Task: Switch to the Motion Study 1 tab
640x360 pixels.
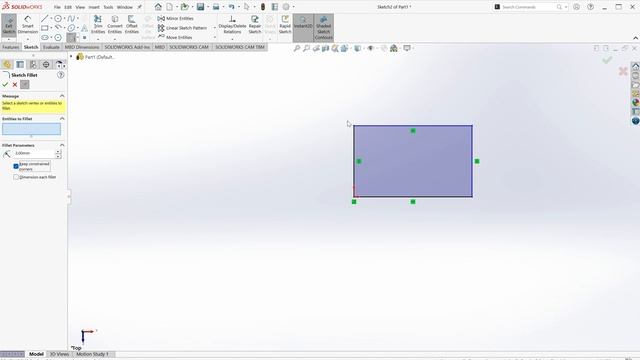Action: tap(92, 354)
